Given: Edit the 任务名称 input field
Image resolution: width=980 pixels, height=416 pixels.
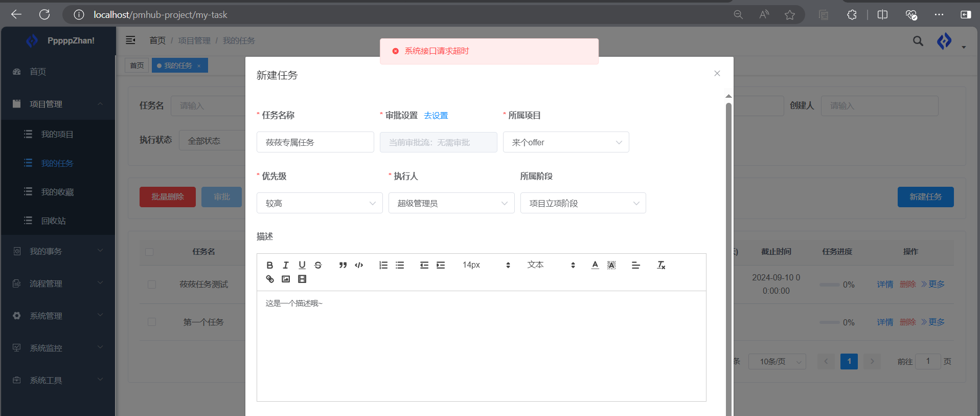Looking at the screenshot, I should coord(315,142).
